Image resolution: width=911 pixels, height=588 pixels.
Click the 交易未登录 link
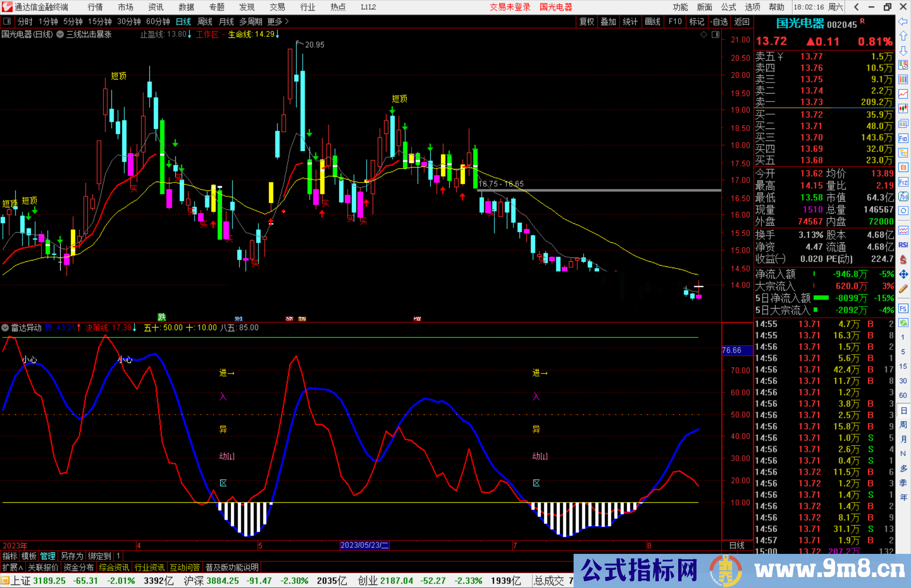510,7
